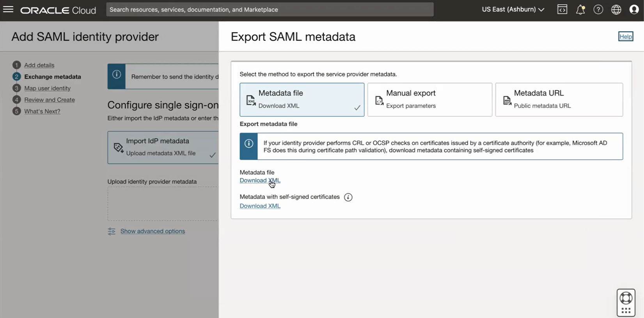
Task: Go to Add details step
Action: tap(39, 65)
